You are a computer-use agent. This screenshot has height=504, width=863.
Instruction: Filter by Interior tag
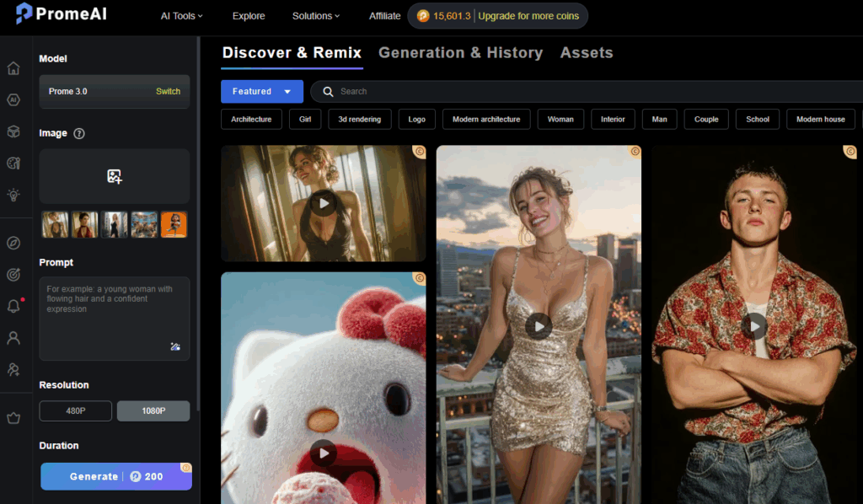(x=613, y=120)
